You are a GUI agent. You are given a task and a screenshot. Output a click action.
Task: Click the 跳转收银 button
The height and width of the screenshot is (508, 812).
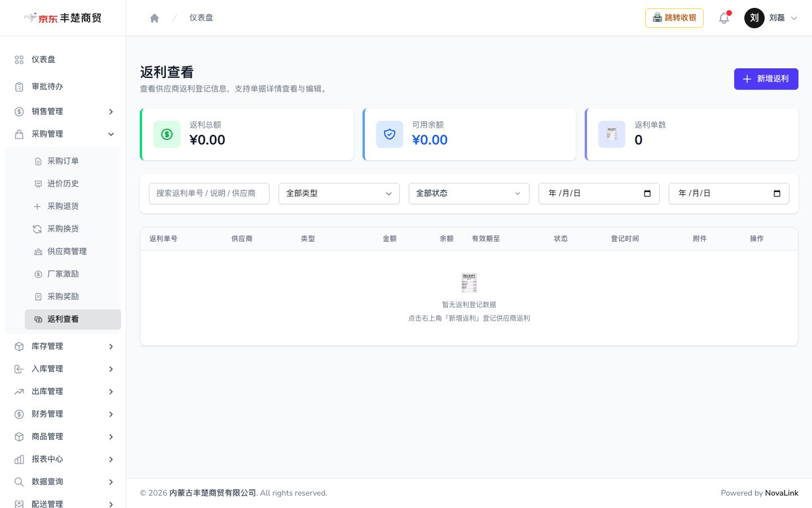pos(674,18)
